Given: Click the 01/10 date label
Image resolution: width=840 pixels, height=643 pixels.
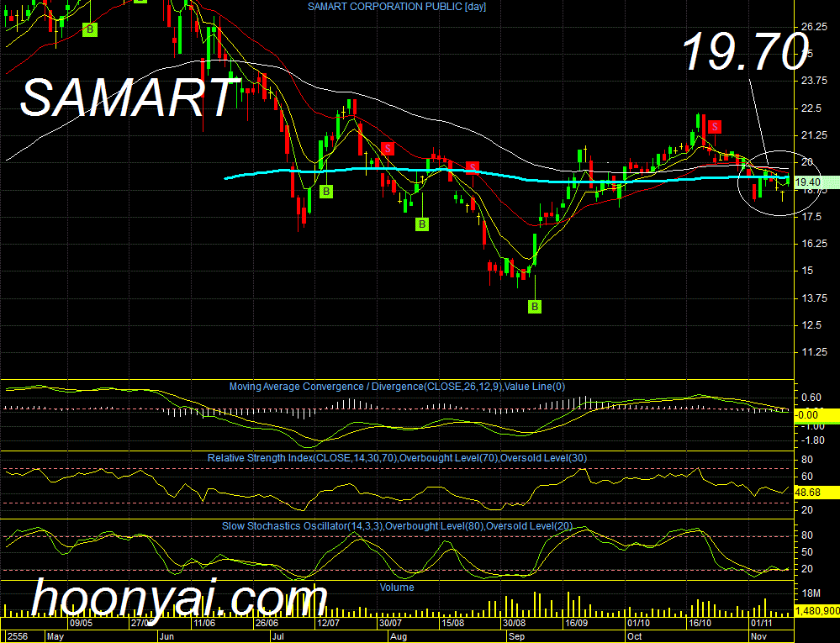Looking at the screenshot, I should 638,623.
